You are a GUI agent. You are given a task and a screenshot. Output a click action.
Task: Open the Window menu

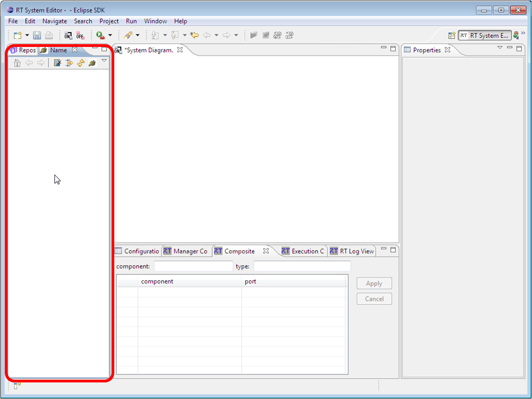click(156, 21)
